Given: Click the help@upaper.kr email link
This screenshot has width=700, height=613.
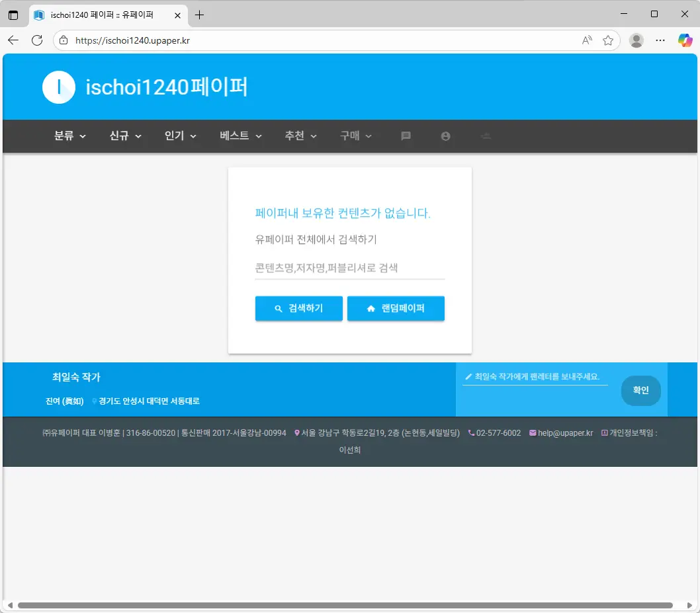Looking at the screenshot, I should pyautogui.click(x=565, y=433).
